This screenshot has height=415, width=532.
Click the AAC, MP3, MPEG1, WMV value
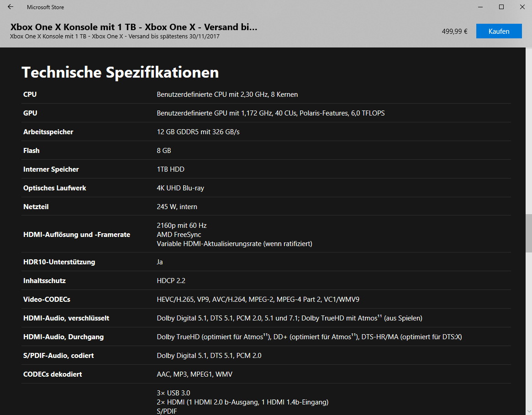tap(195, 374)
